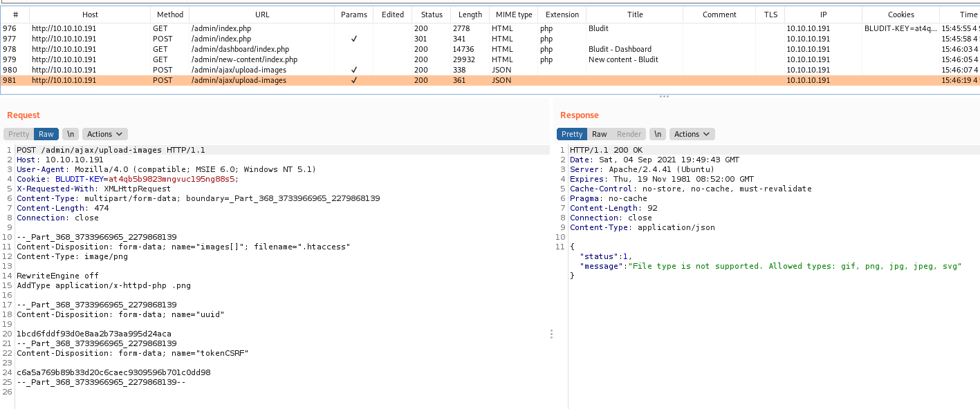The image size is (980, 409).
Task: Click the "Content-Type: image/png" line
Action: pyautogui.click(x=72, y=256)
